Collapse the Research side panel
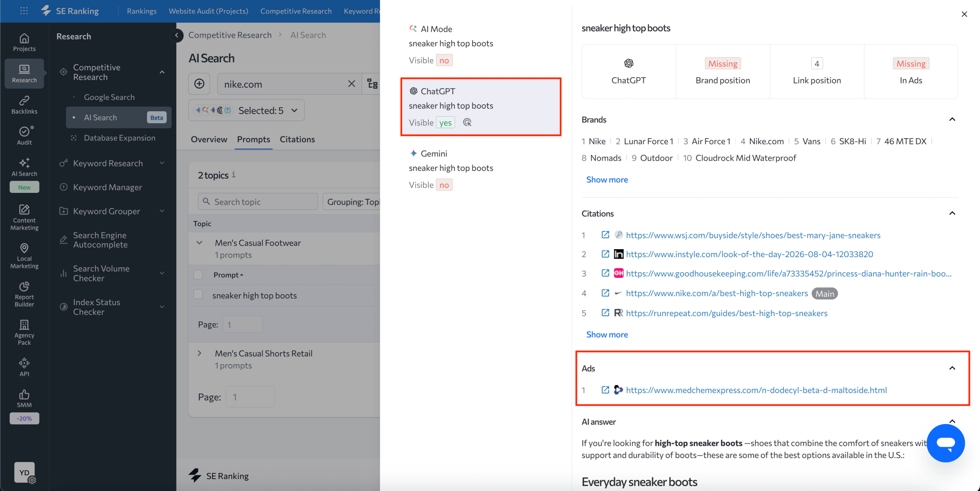The image size is (980, 491). tap(176, 35)
